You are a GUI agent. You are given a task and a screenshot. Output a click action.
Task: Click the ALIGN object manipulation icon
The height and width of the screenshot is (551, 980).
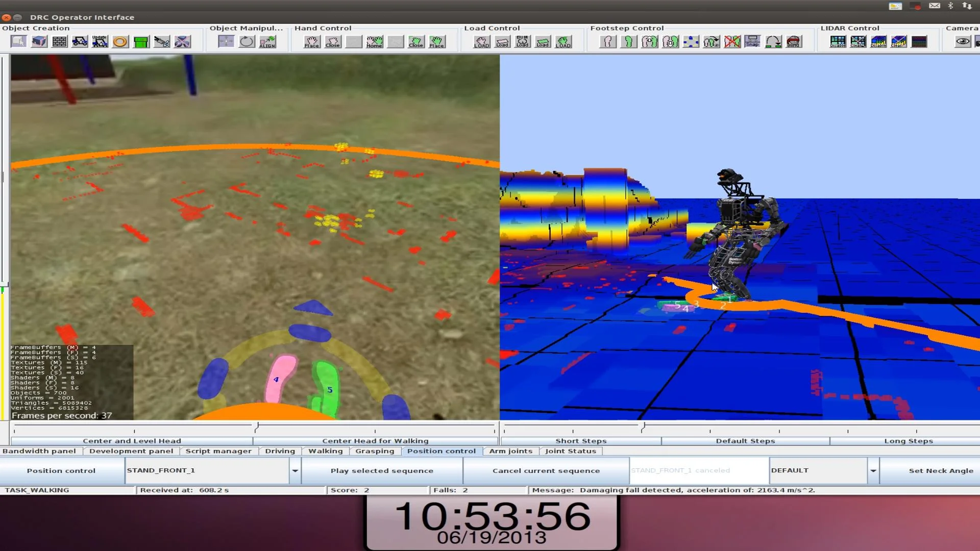(267, 42)
